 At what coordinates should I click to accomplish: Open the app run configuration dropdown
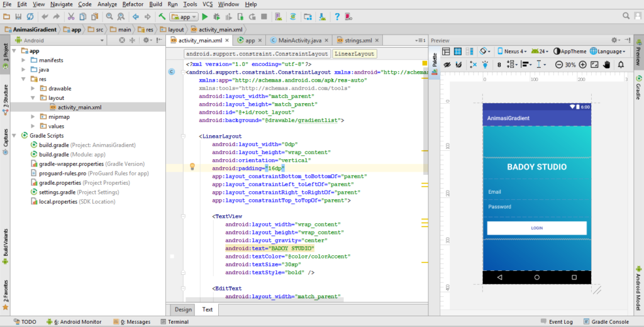pyautogui.click(x=185, y=16)
